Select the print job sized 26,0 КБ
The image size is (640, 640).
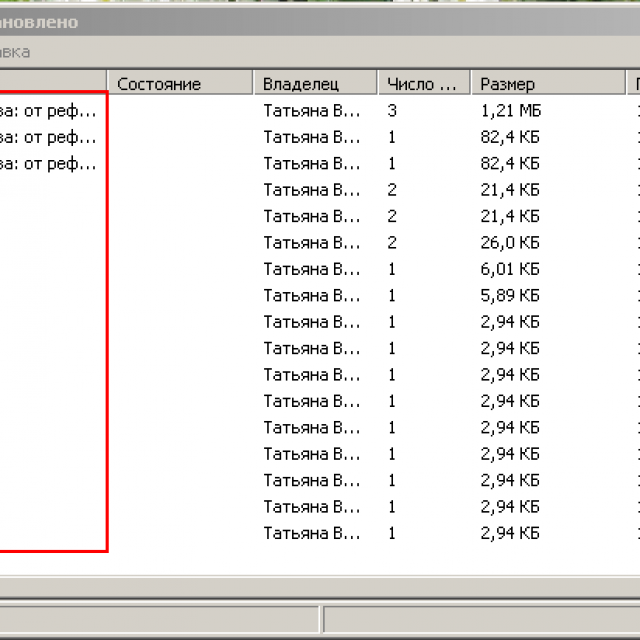coord(510,242)
